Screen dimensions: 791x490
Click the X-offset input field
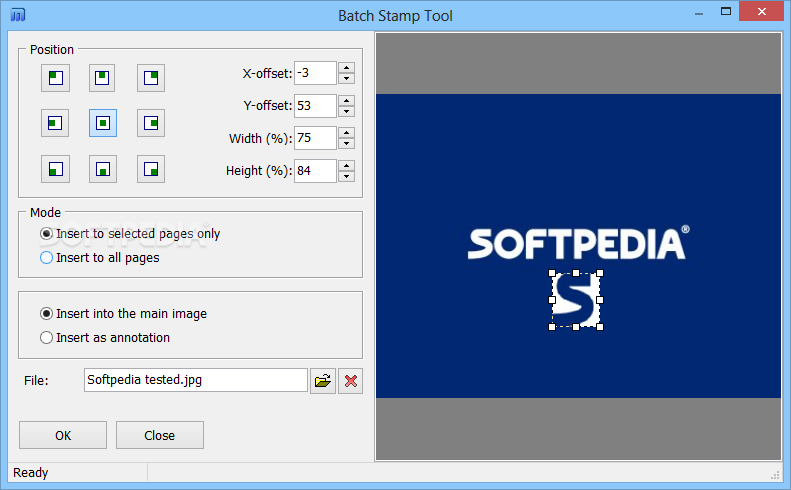[315, 73]
